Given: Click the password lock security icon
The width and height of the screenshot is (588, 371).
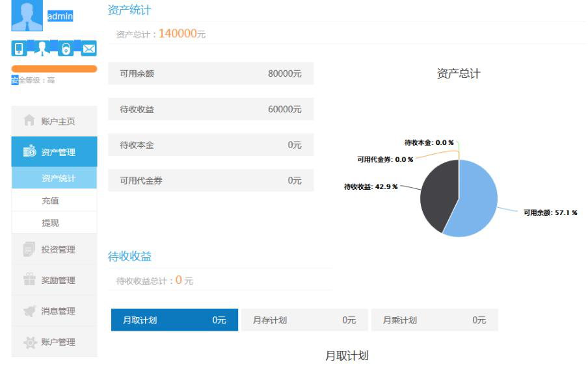Looking at the screenshot, I should 66,49.
